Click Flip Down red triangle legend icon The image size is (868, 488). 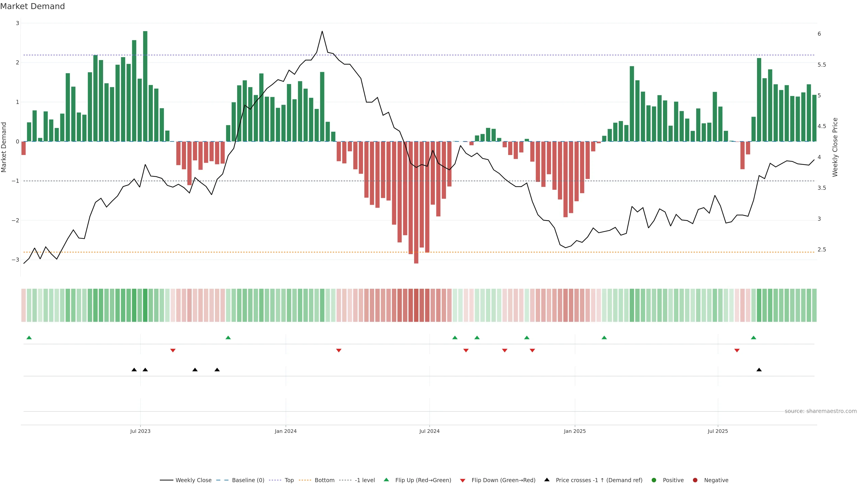[463, 480]
